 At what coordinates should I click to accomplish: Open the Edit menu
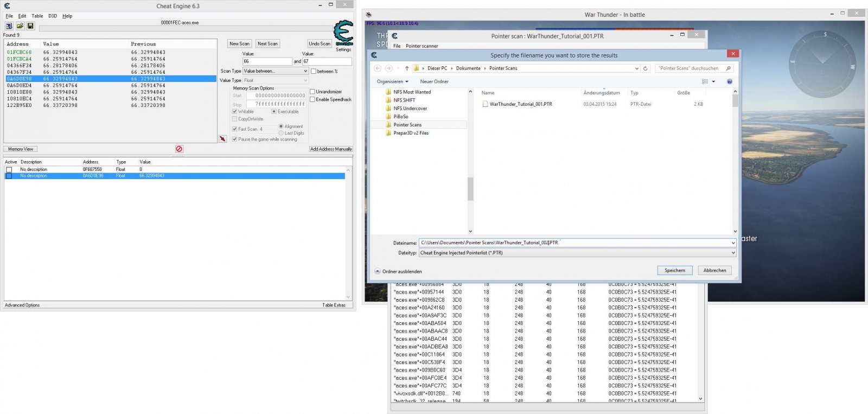[x=22, y=16]
